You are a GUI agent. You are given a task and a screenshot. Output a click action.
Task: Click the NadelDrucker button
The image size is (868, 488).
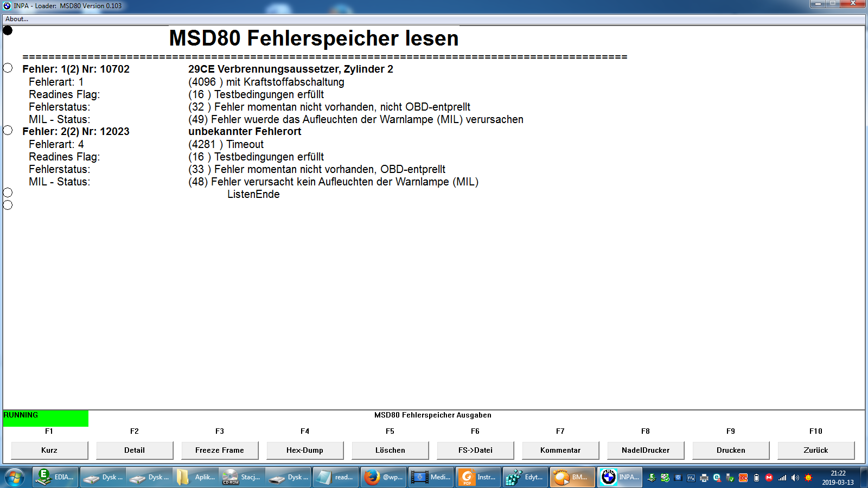coord(646,450)
